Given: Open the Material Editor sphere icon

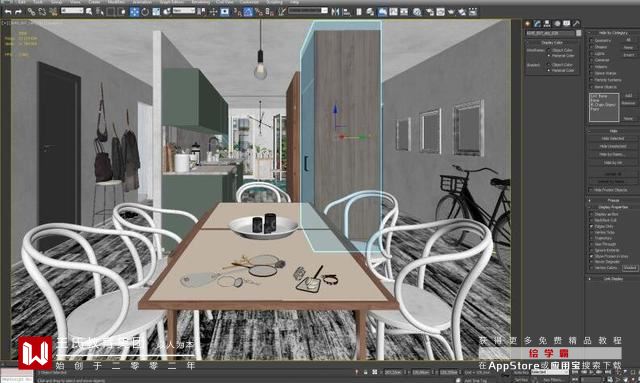Looking at the screenshot, I should point(417,12).
